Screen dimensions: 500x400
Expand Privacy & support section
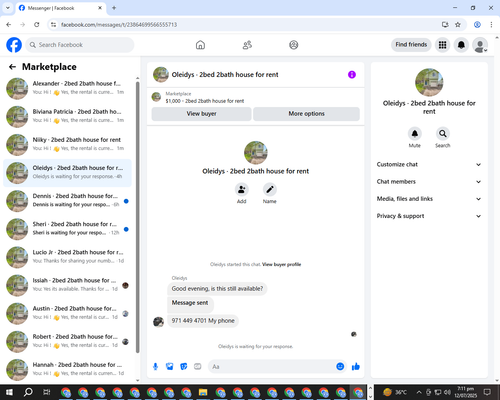coord(429,216)
